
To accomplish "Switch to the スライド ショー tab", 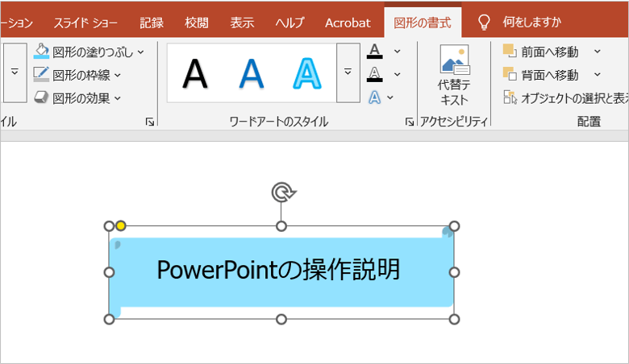I will click(85, 23).
